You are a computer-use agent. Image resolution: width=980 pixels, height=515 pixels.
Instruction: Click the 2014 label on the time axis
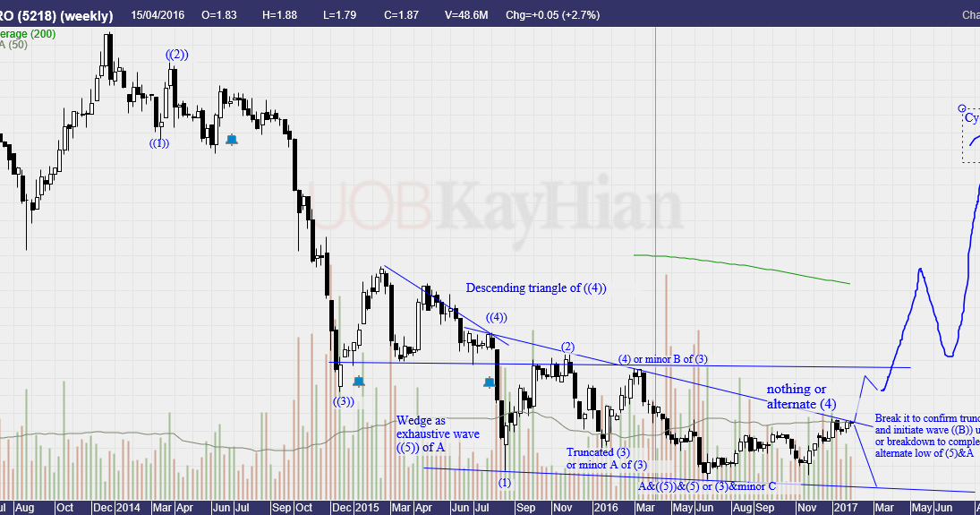pyautogui.click(x=128, y=508)
